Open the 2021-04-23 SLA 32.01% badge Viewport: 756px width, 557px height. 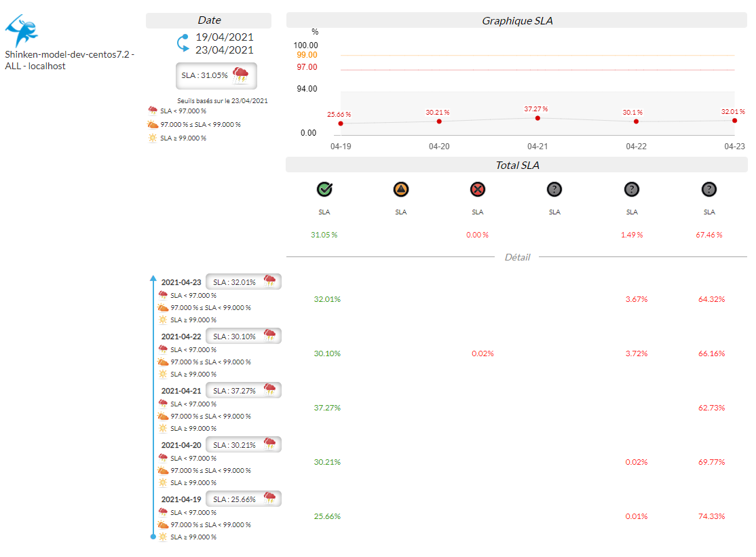pos(243,282)
